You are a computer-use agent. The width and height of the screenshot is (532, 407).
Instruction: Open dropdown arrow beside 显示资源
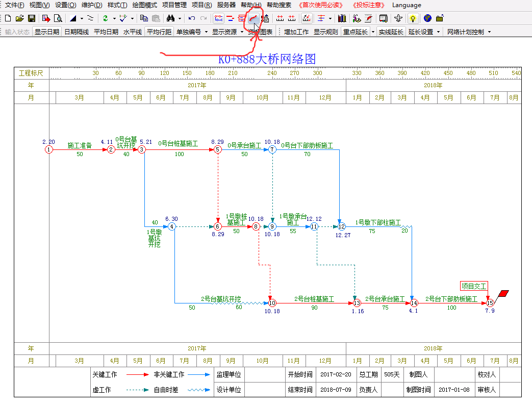[x=242, y=32]
